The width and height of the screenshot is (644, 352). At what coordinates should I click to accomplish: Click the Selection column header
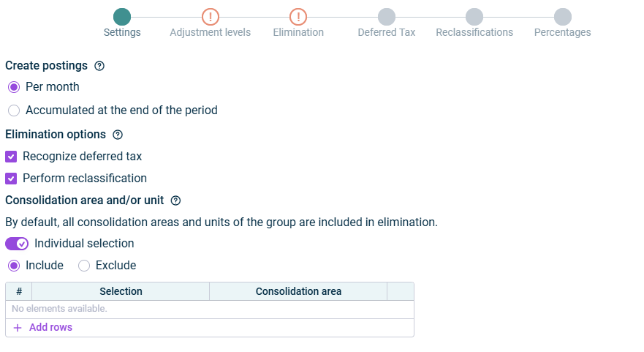pyautogui.click(x=121, y=291)
